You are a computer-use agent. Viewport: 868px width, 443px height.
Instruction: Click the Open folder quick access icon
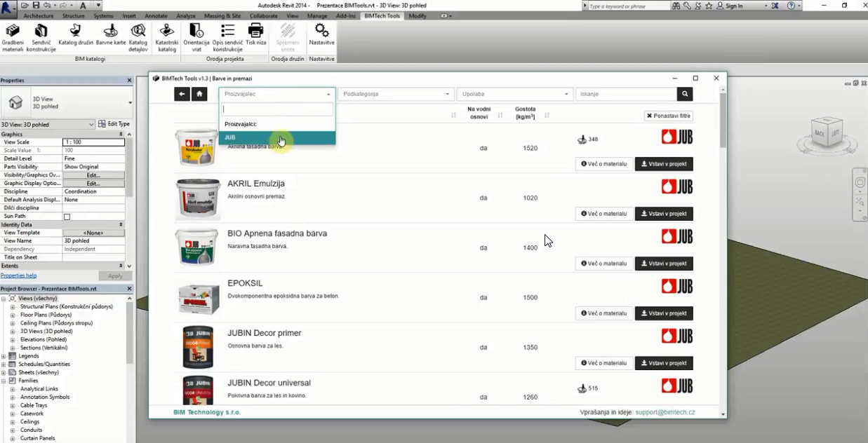26,6
